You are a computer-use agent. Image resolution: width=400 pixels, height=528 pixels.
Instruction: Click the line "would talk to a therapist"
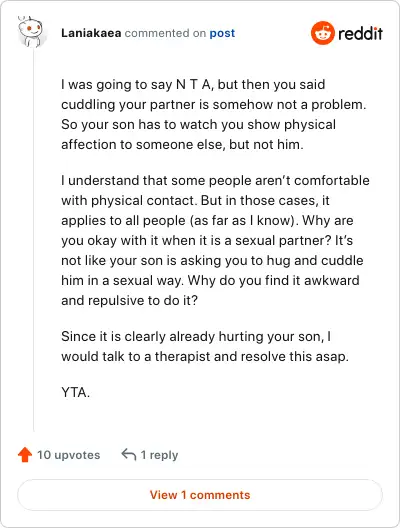(x=205, y=357)
